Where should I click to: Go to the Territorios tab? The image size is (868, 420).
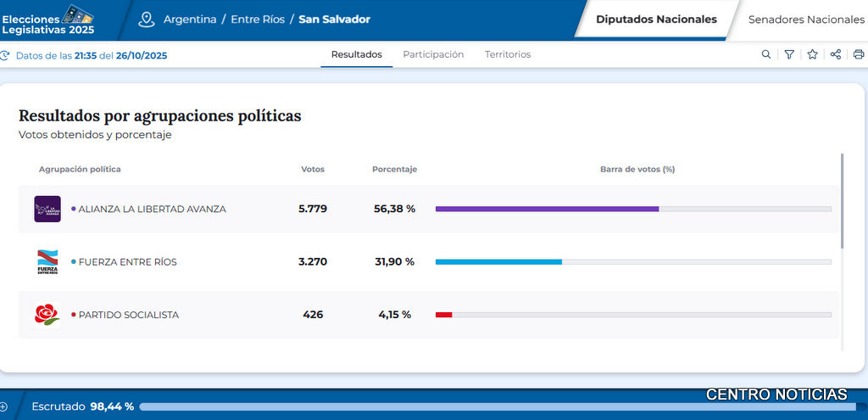(x=508, y=54)
